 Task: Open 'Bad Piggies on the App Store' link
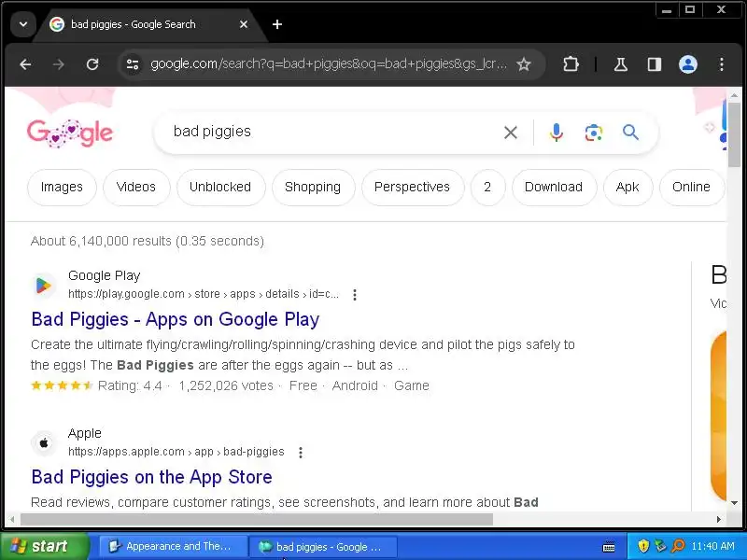click(x=151, y=477)
